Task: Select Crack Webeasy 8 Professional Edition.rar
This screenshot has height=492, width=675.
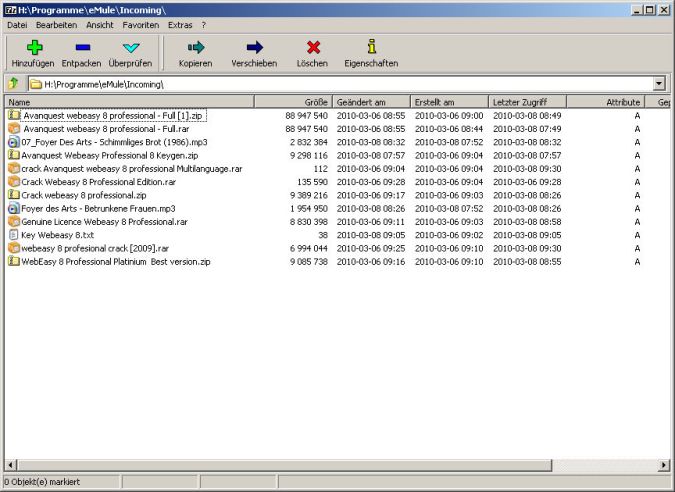Action: point(99,182)
